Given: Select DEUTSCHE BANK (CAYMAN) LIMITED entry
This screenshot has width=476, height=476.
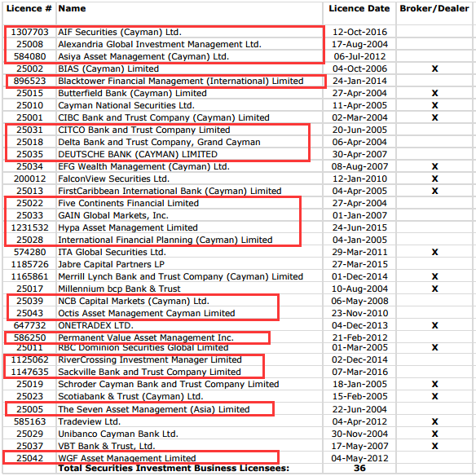Looking at the screenshot, I should (x=138, y=154).
